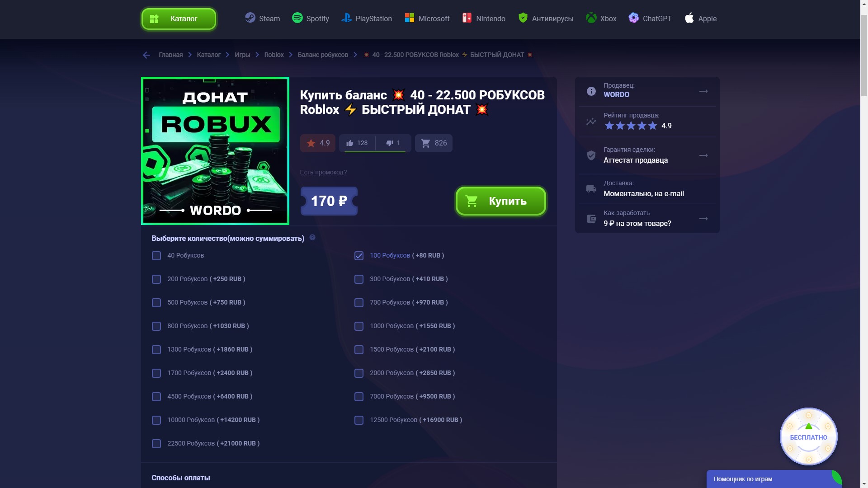
Task: Click the Steam logo icon
Action: click(x=250, y=18)
